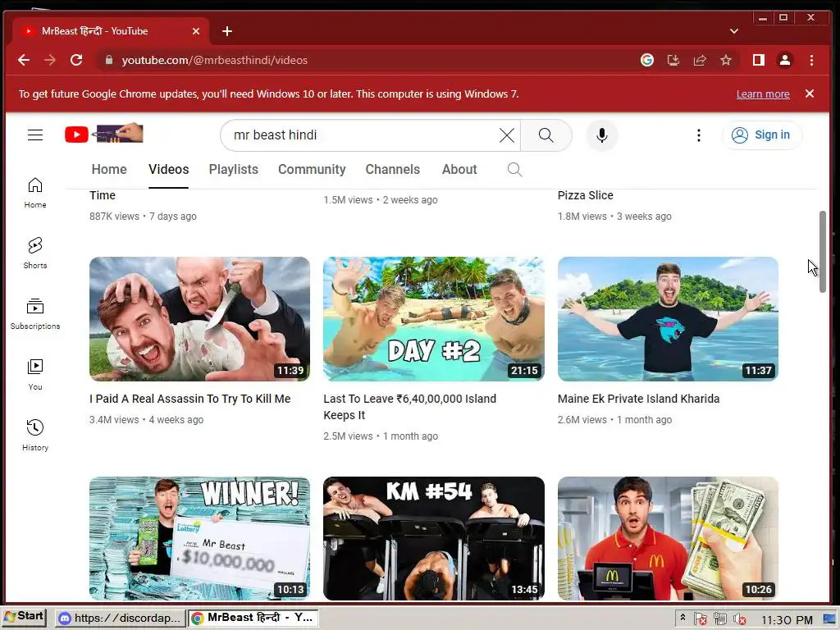Image resolution: width=840 pixels, height=630 pixels.
Task: Click the network tray icon
Action: [x=720, y=619]
